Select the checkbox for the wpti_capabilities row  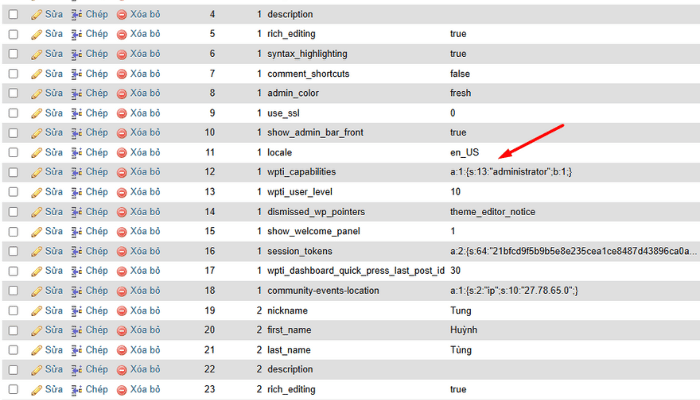point(13,172)
